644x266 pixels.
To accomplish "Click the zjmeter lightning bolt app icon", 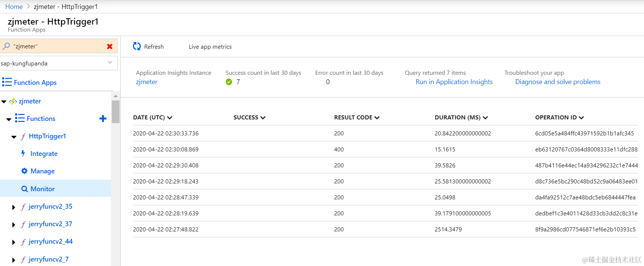I will point(13,101).
